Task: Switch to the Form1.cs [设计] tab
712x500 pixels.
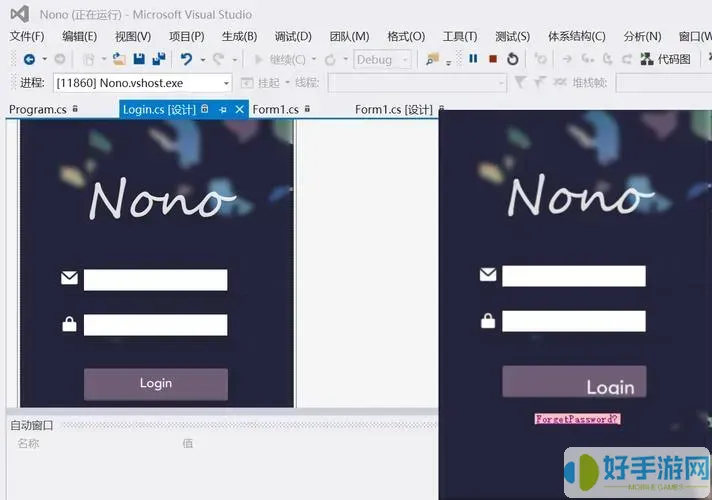Action: coord(393,109)
